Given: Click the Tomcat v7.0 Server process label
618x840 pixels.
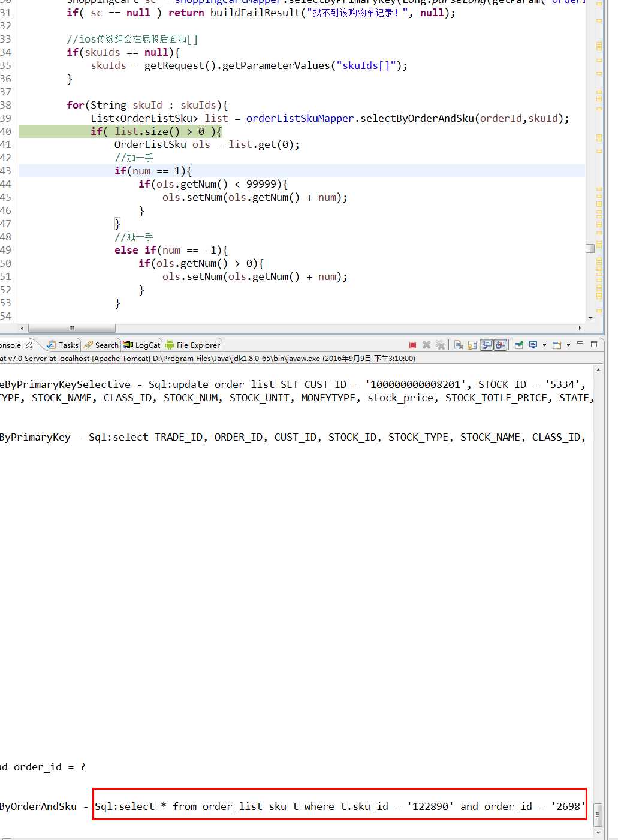Looking at the screenshot, I should pos(207,359).
